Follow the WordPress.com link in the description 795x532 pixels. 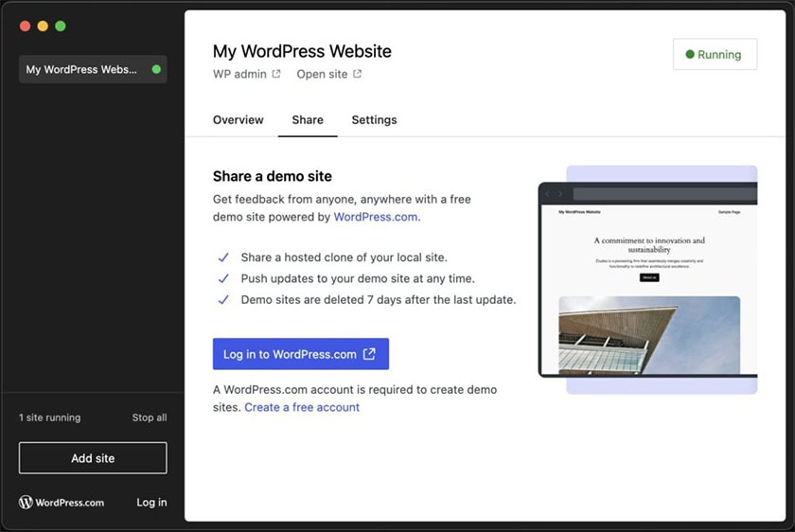point(376,217)
